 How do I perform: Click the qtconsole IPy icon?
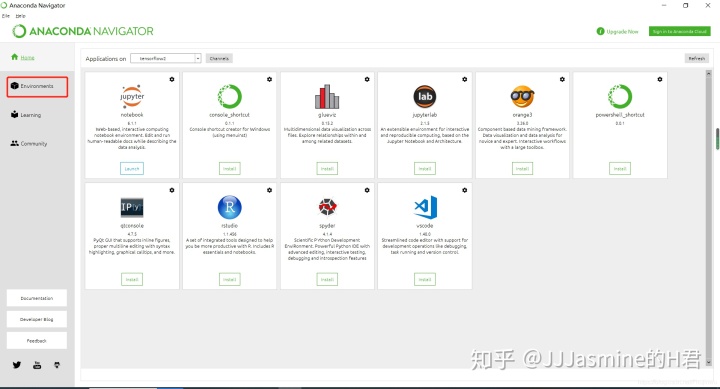[x=132, y=208]
